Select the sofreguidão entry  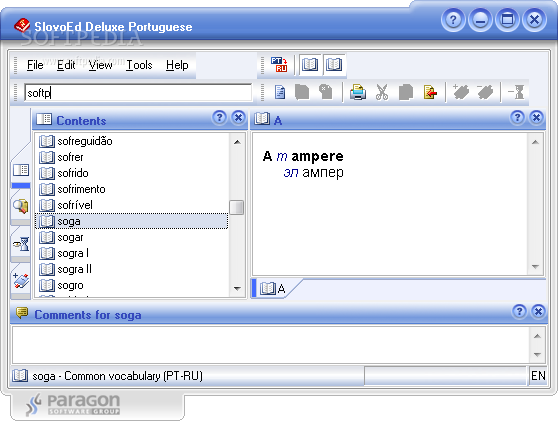click(131, 141)
